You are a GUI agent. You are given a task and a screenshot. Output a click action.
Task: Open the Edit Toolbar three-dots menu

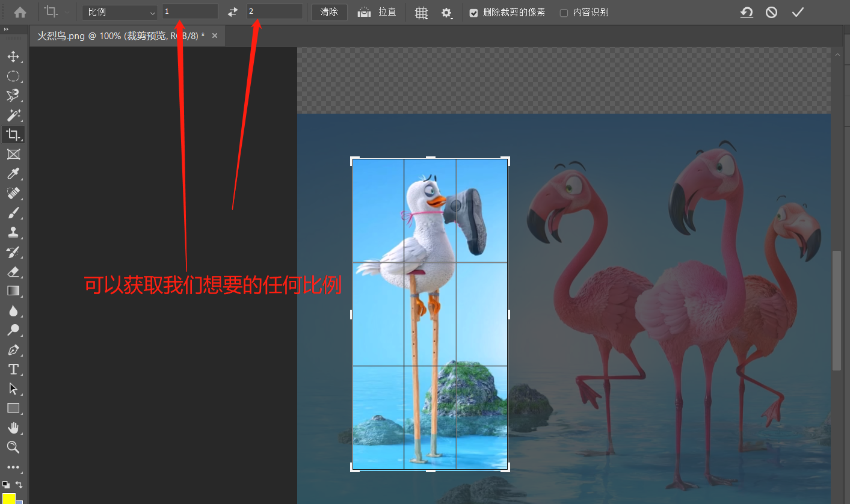click(x=13, y=467)
